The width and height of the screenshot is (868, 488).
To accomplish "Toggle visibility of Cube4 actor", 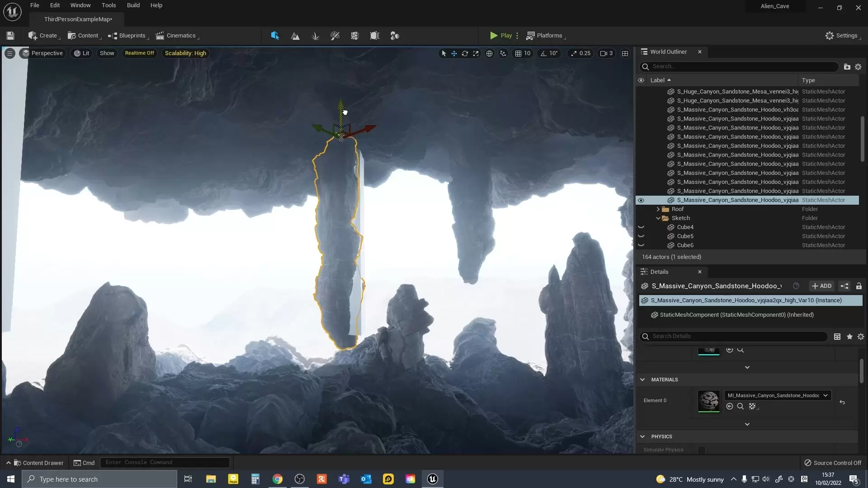I will point(641,227).
